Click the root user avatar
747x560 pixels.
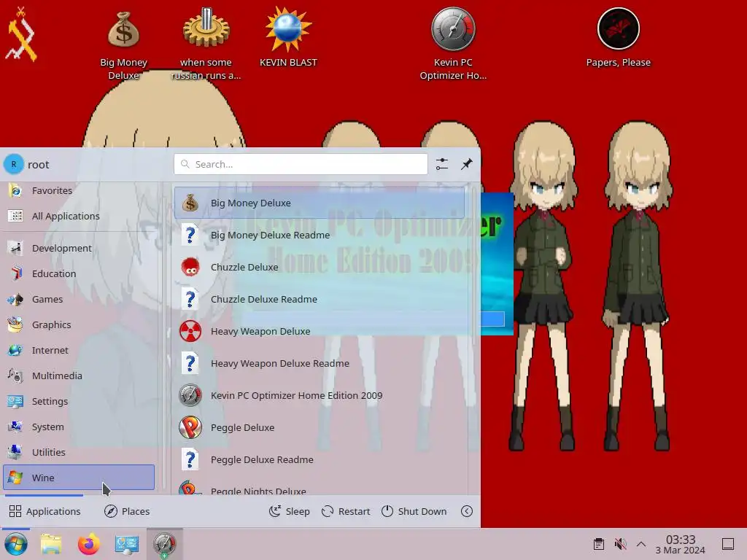(13, 164)
